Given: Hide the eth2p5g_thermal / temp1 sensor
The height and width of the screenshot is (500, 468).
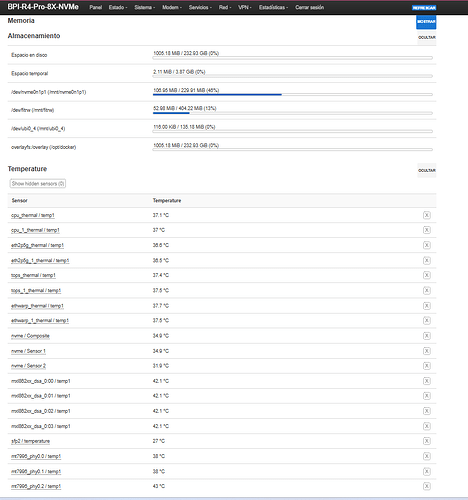Looking at the screenshot, I should click(426, 245).
